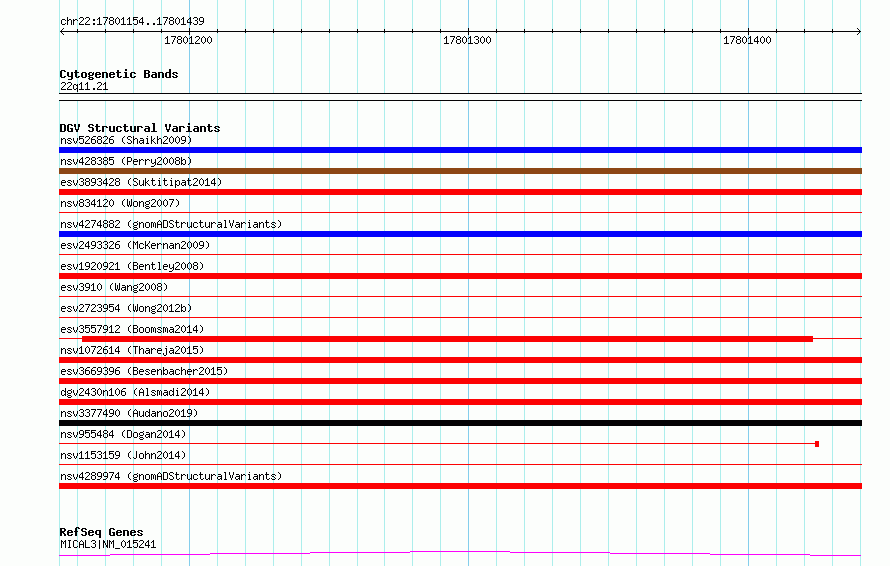Click the red bar for esv3893428 (Suktitipat2014)
The image size is (890, 566).
(x=460, y=192)
